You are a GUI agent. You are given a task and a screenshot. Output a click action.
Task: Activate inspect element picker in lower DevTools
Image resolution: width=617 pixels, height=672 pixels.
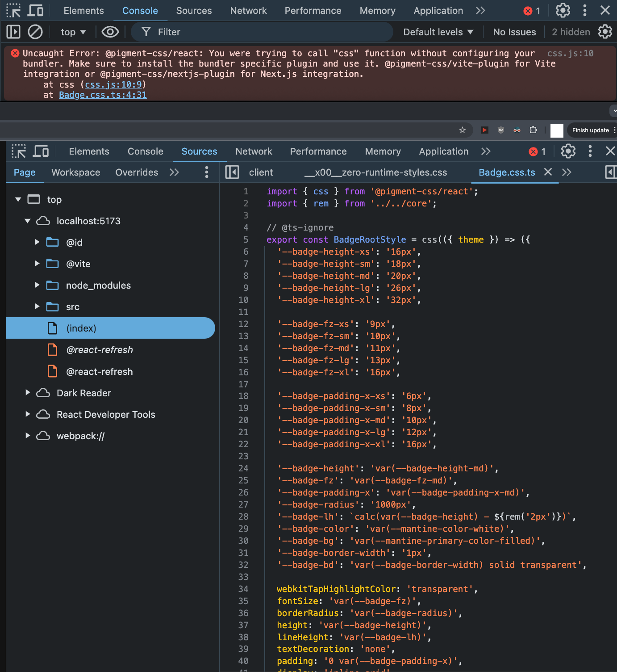[x=19, y=151]
